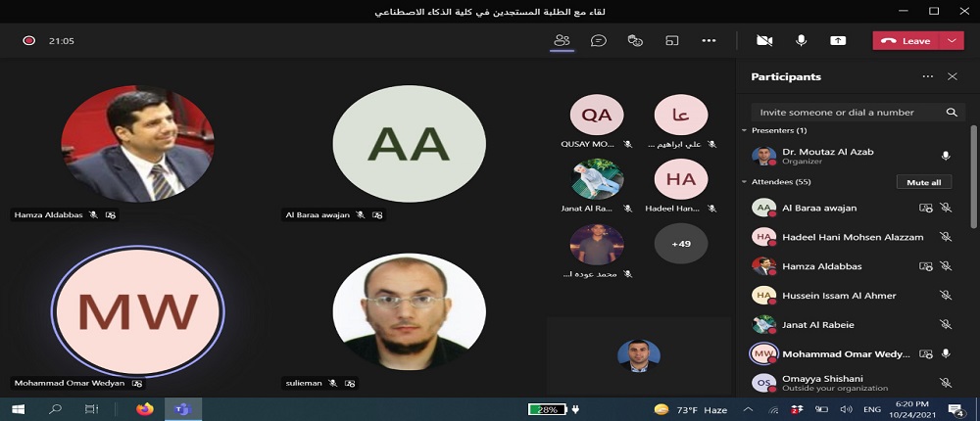Click search icon in invite field
The width and height of the screenshot is (980, 421).
pos(952,113)
